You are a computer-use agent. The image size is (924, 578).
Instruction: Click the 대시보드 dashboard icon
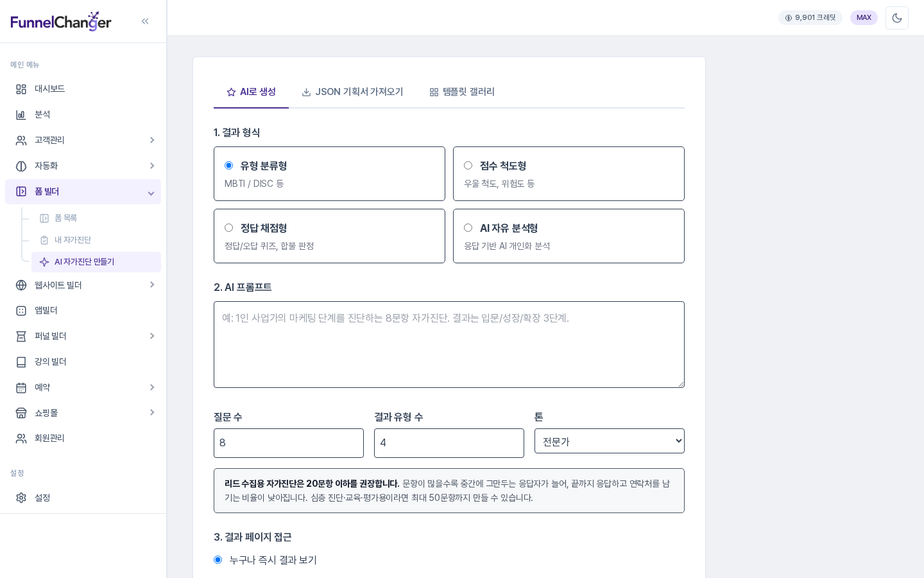(x=21, y=89)
